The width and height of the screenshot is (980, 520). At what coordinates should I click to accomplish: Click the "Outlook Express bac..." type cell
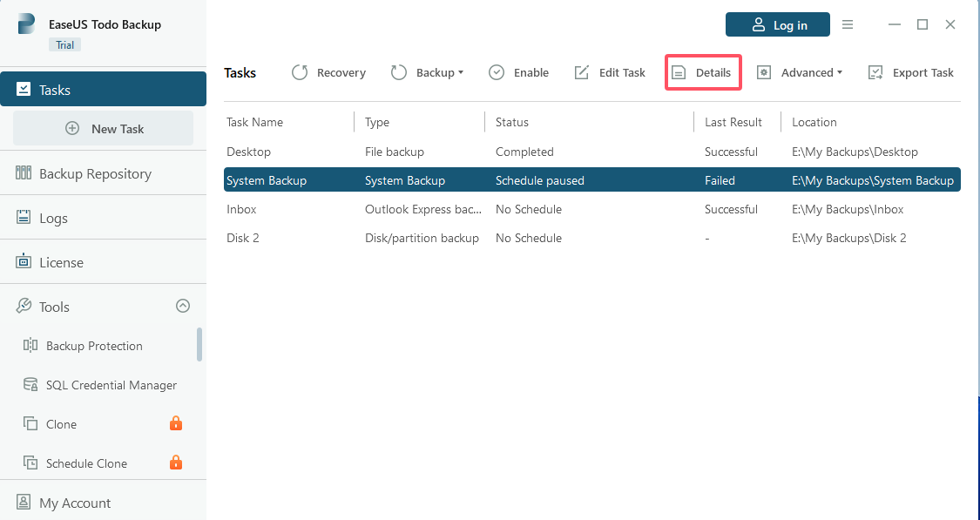(423, 209)
